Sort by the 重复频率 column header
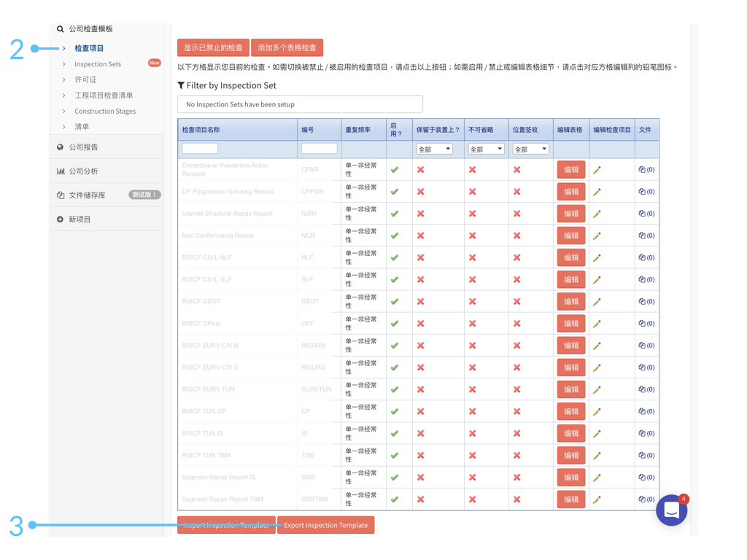Viewport: 747px width, 560px height. point(357,130)
